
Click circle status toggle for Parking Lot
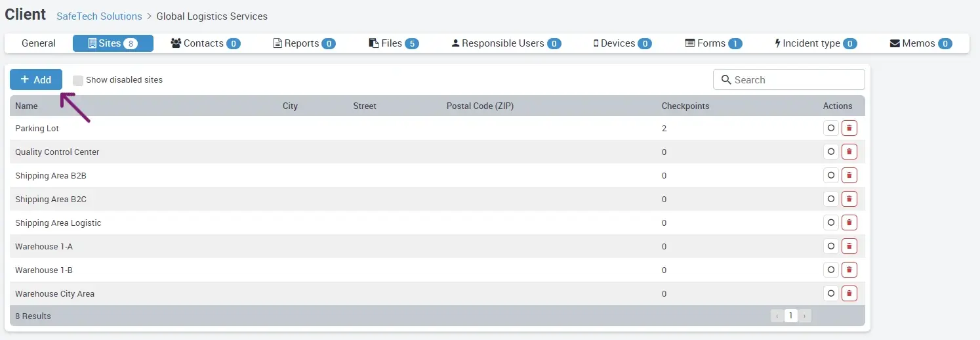coord(831,128)
